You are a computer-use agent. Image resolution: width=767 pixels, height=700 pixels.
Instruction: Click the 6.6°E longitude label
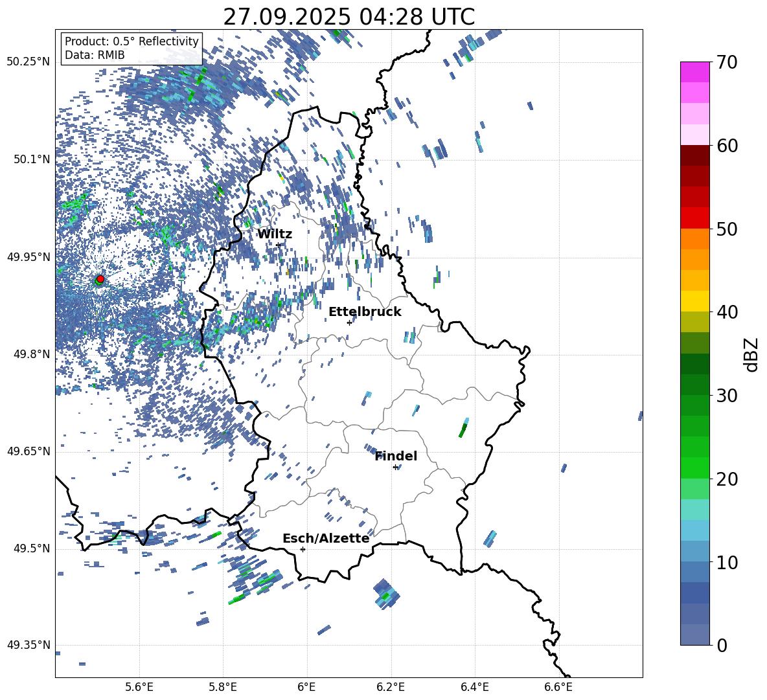point(558,687)
